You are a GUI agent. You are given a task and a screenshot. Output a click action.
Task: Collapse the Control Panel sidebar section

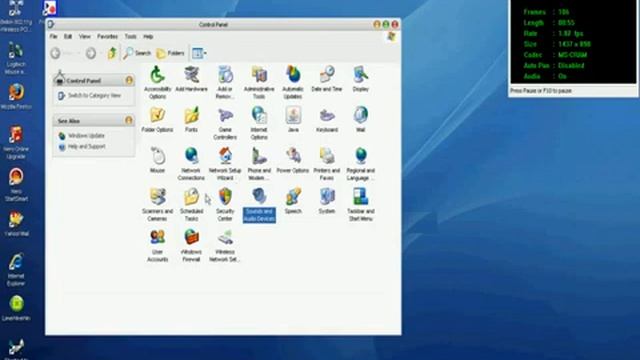tap(129, 80)
